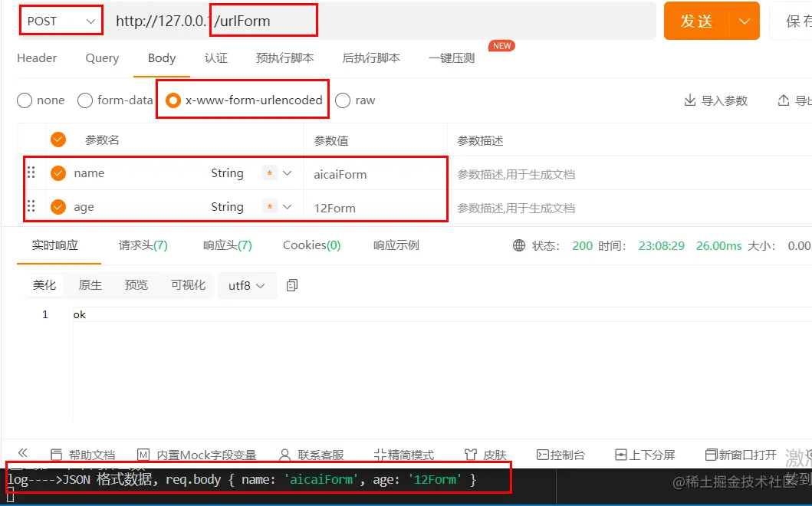Select the 预览 view mode

(x=136, y=285)
